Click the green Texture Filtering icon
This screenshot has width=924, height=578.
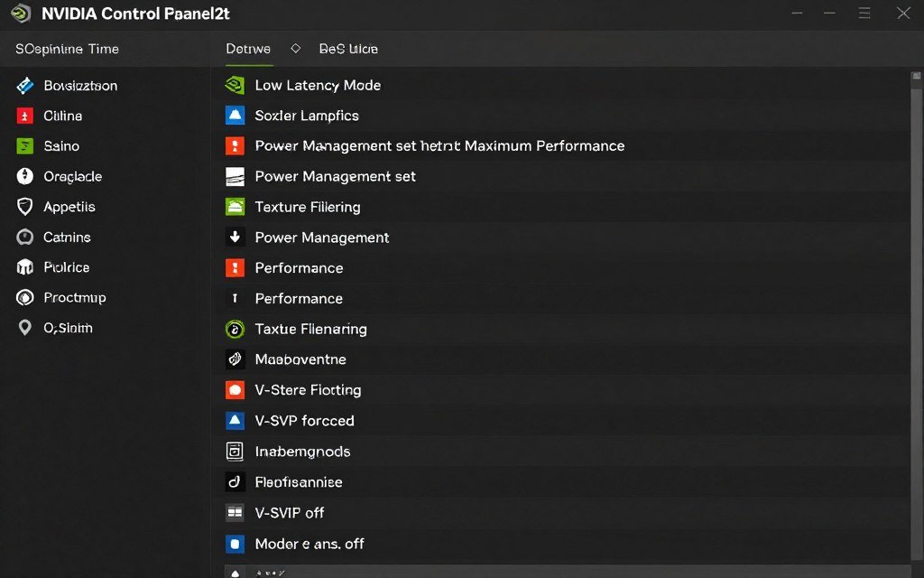[234, 207]
